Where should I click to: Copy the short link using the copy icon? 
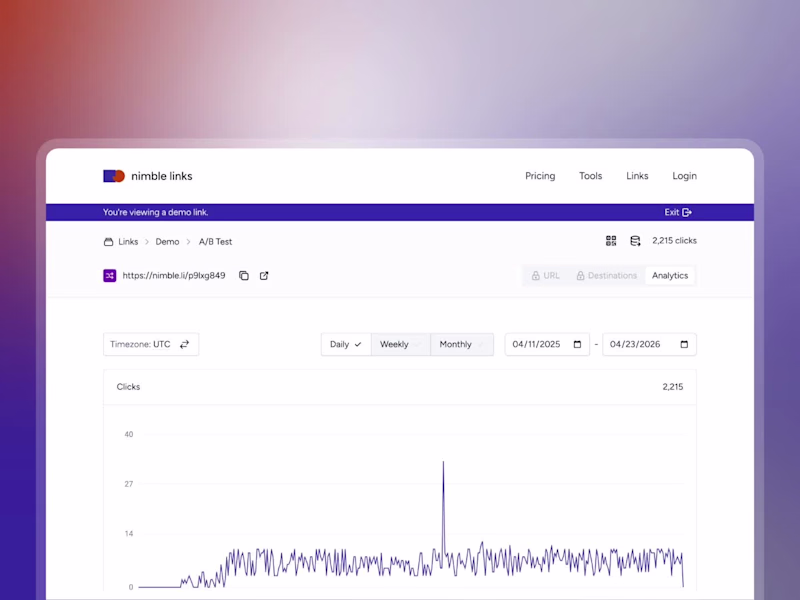pos(244,275)
